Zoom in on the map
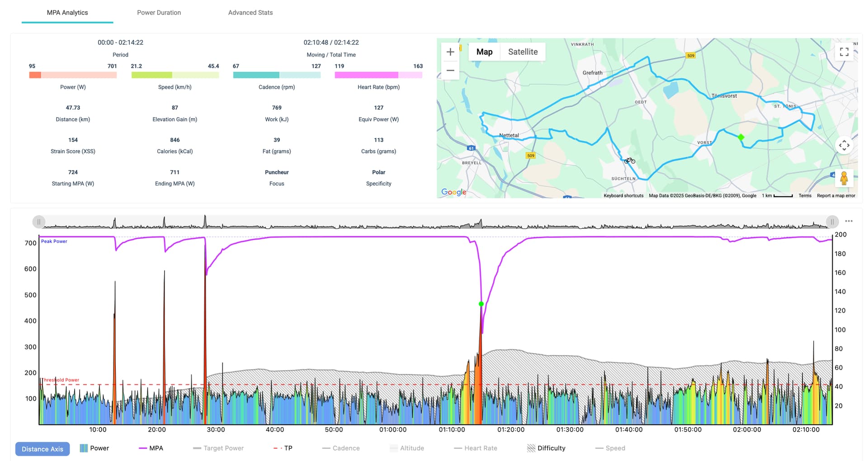This screenshot has height=461, width=868. 450,52
